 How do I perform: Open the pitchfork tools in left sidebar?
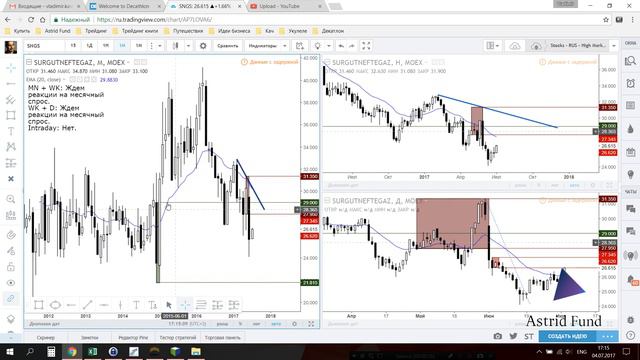click(11, 100)
